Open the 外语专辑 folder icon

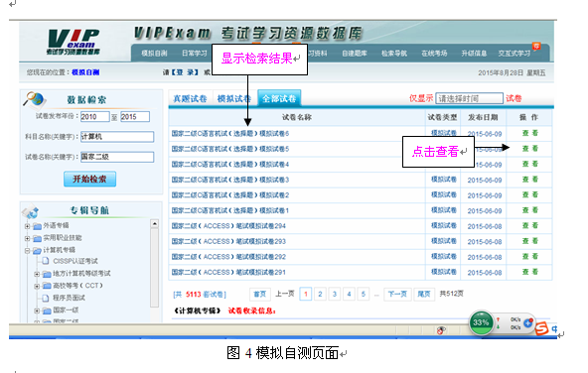point(37,226)
